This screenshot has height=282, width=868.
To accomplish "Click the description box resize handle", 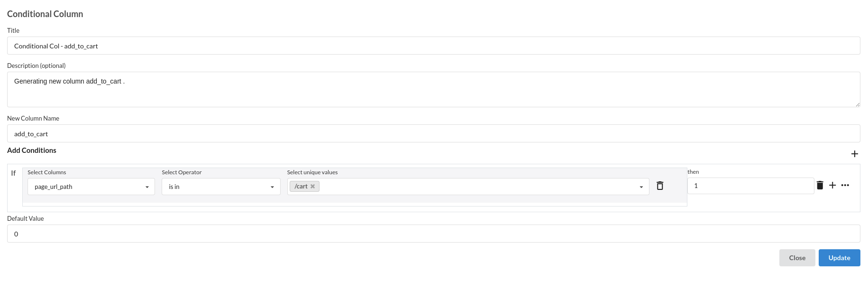I will pyautogui.click(x=858, y=104).
